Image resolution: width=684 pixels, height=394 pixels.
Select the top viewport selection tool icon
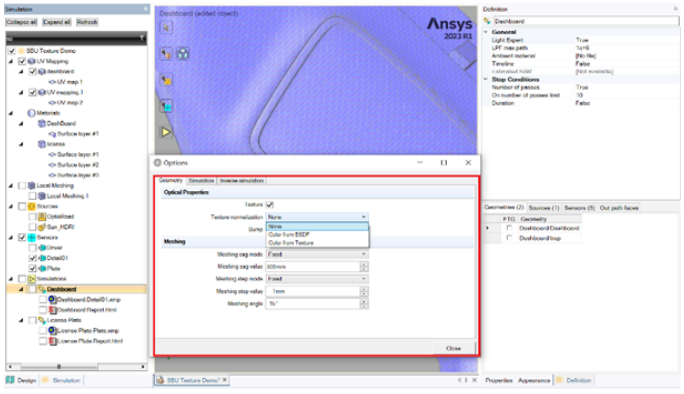[166, 27]
